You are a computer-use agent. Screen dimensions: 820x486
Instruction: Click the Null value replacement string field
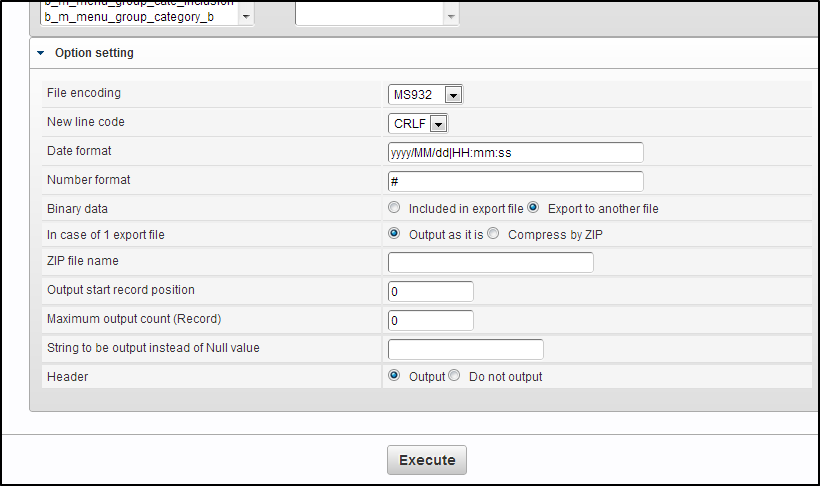pos(465,349)
